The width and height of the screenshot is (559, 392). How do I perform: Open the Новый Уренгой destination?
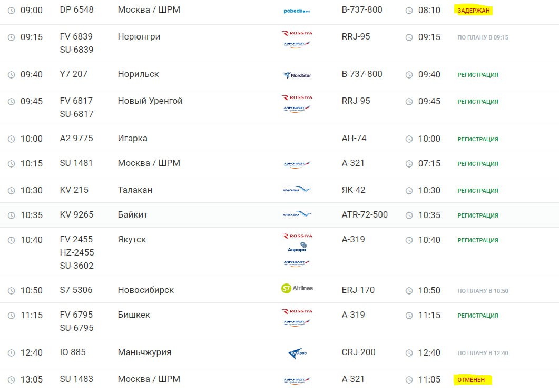(150, 101)
